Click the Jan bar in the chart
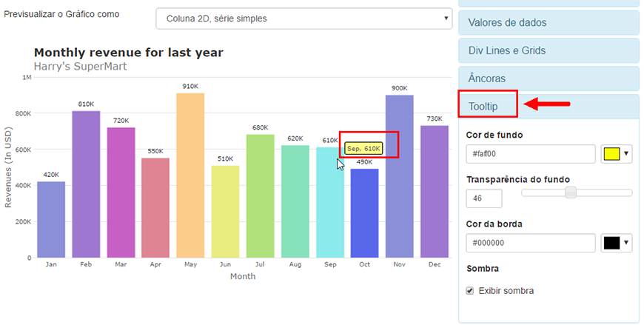This screenshot has height=325, width=644. tap(51, 220)
